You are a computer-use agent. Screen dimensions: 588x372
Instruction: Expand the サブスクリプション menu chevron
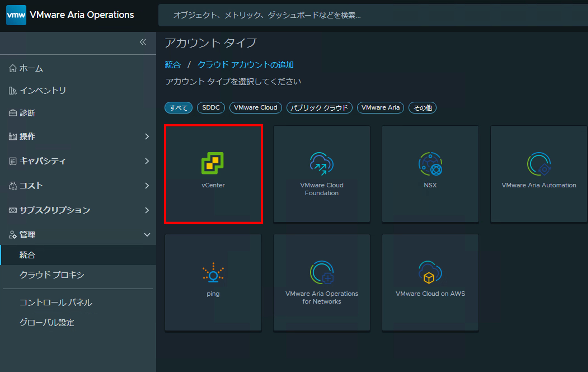pos(147,210)
